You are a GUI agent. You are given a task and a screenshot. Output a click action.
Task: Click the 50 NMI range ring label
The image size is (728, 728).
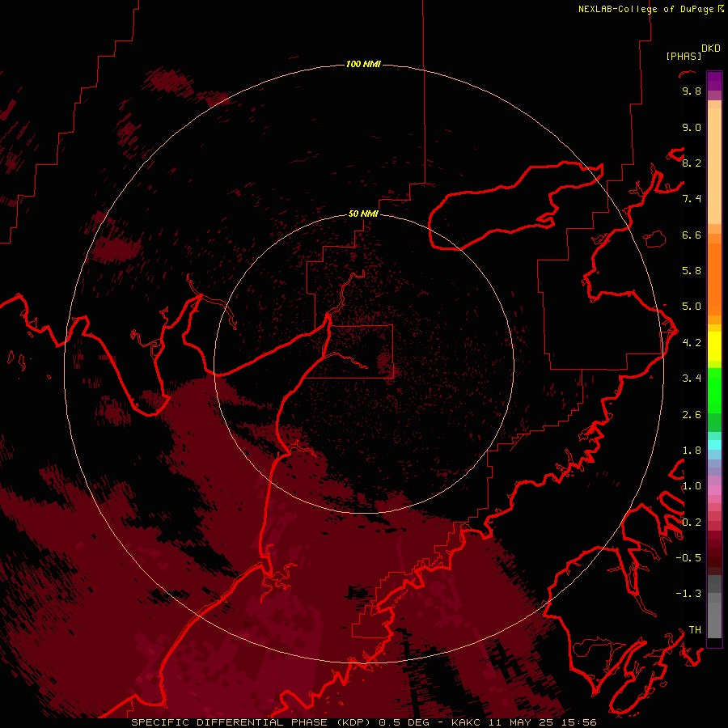point(363,214)
